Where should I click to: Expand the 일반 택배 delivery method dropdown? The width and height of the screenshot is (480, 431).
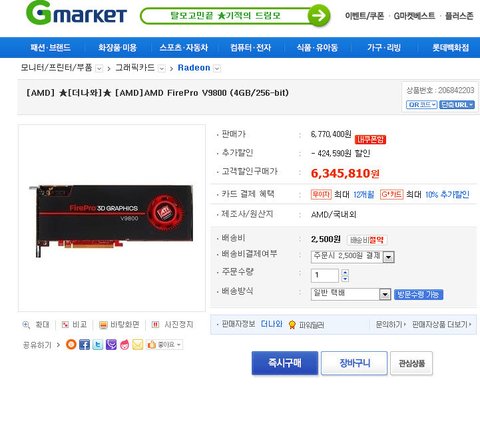coord(350,294)
